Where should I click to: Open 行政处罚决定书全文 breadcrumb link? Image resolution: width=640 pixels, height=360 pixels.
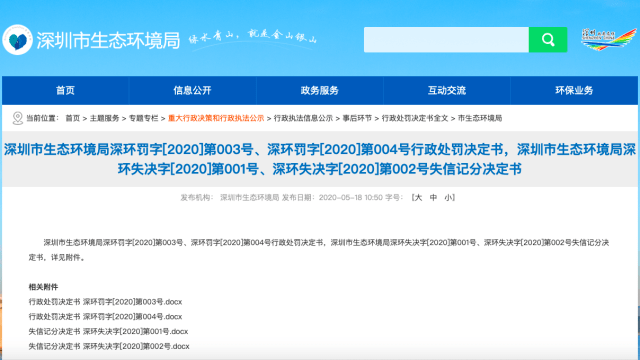coord(415,118)
